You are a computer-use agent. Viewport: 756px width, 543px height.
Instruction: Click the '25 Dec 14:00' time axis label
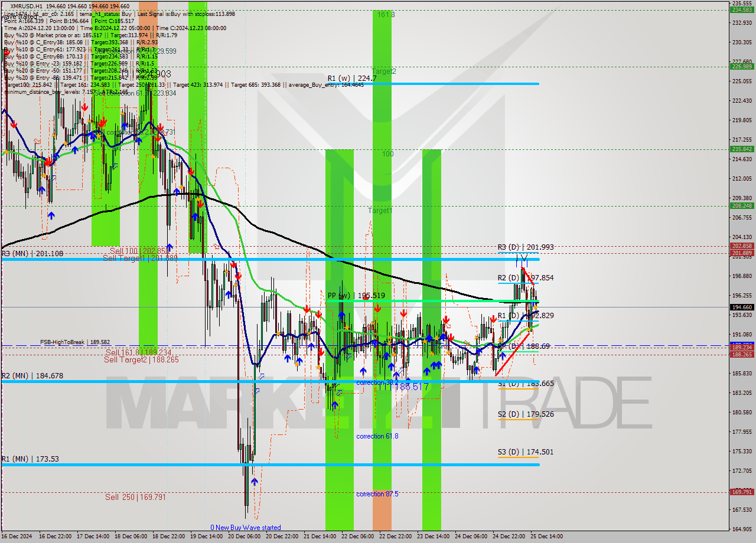pyautogui.click(x=546, y=537)
